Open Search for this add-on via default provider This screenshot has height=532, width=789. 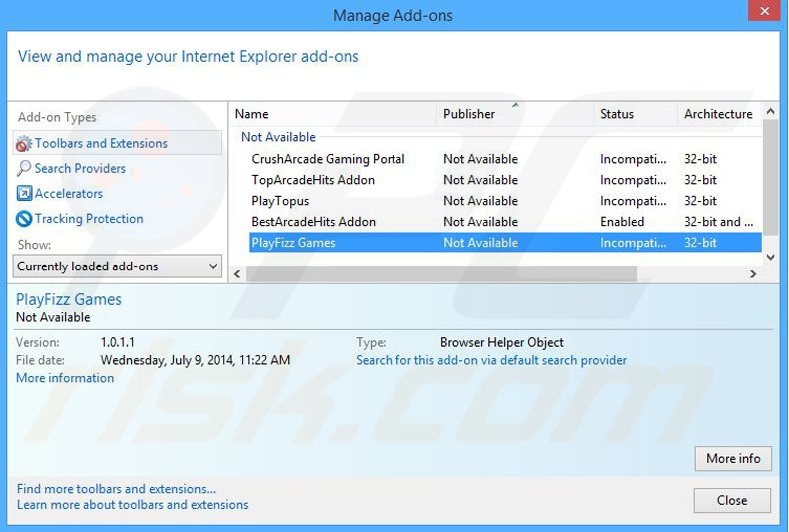[x=491, y=360]
